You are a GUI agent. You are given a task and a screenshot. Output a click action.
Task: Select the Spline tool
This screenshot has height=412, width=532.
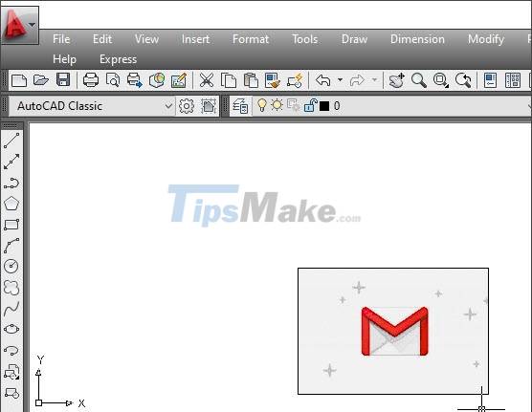click(11, 309)
